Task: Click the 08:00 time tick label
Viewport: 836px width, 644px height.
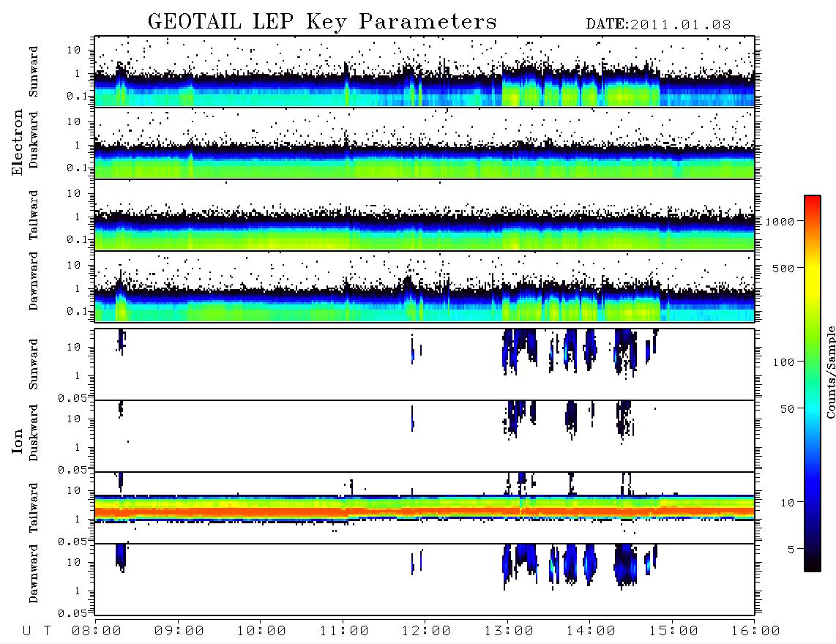Action: (97, 631)
